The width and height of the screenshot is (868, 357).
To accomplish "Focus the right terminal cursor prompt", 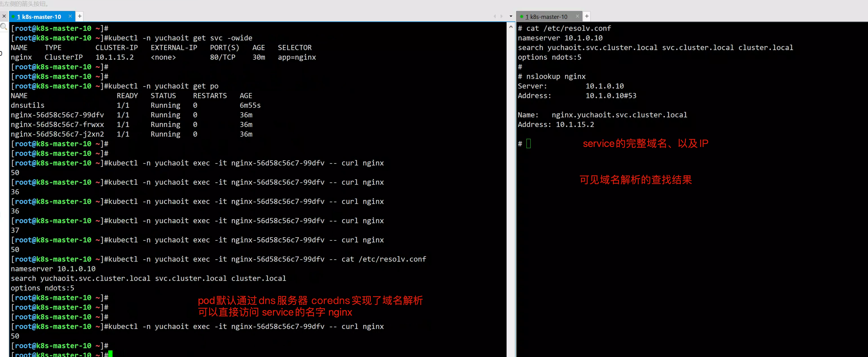I will click(528, 144).
